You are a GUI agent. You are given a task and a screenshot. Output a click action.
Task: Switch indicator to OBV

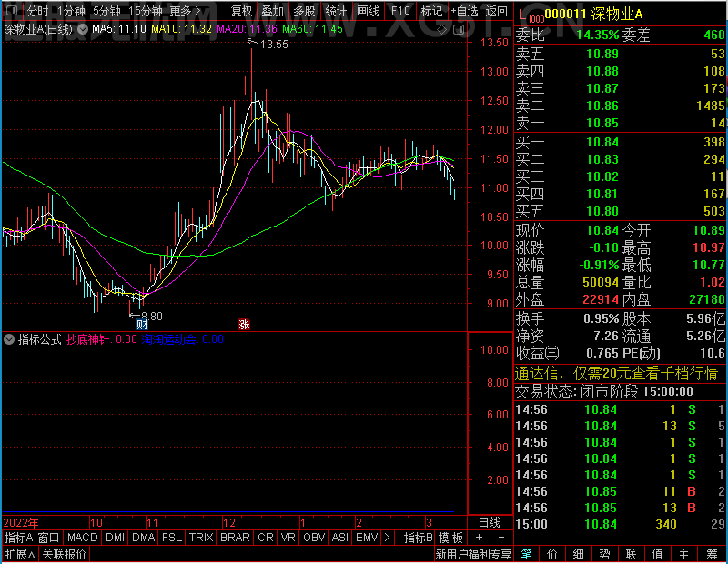click(x=314, y=538)
